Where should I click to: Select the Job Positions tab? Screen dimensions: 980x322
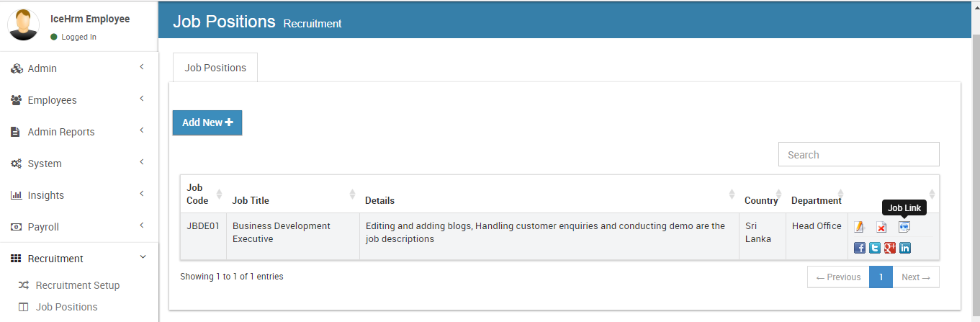(215, 68)
